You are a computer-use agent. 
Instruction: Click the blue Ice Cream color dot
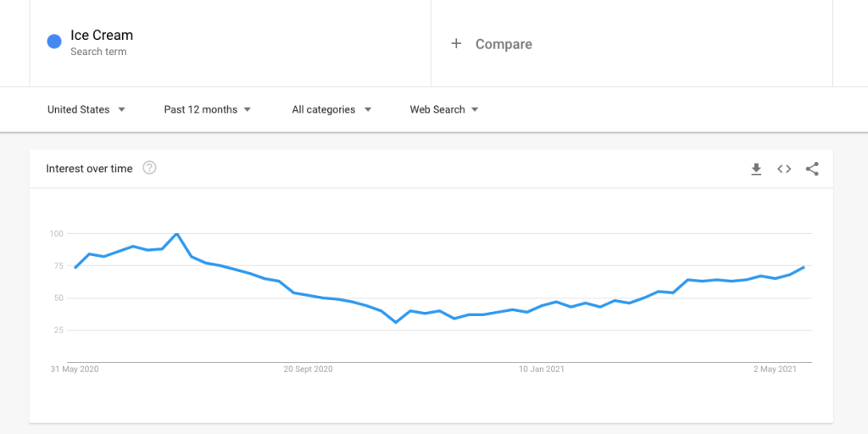54,42
